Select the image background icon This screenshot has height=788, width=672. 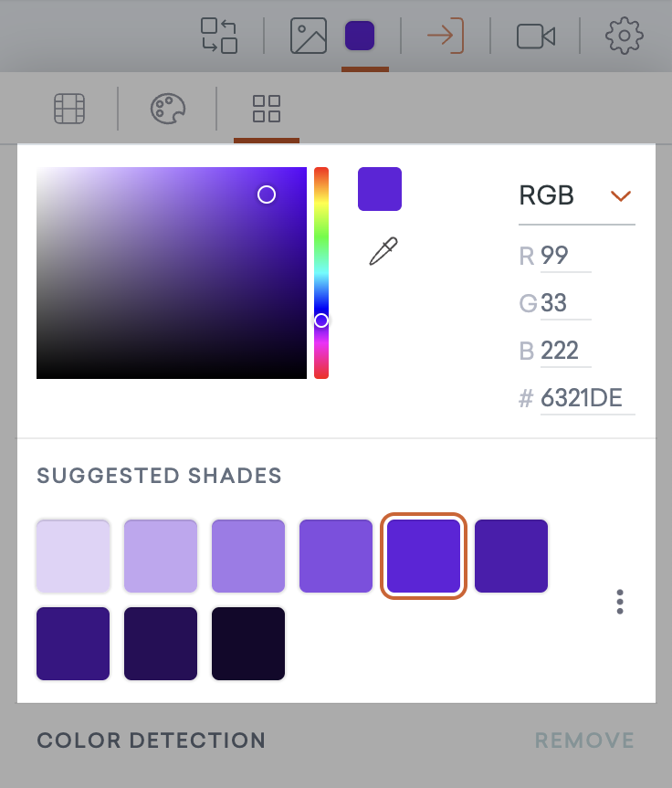[309, 36]
